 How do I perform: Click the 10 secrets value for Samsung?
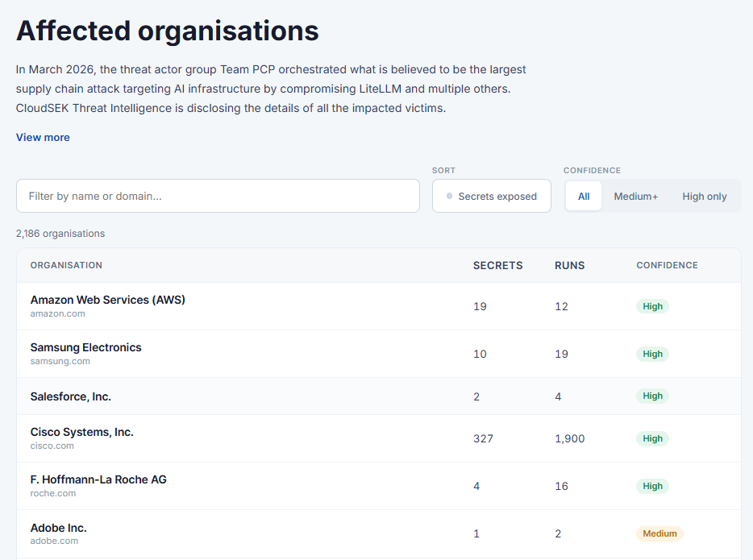tap(480, 355)
